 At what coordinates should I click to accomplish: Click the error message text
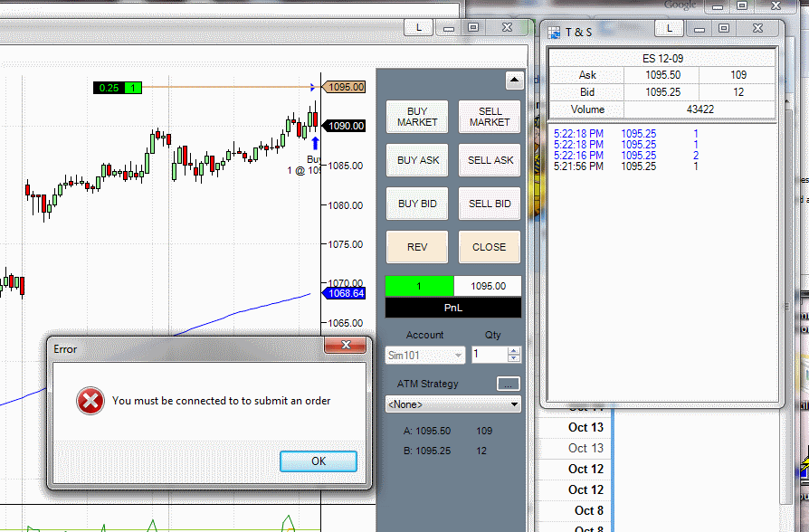pos(222,401)
